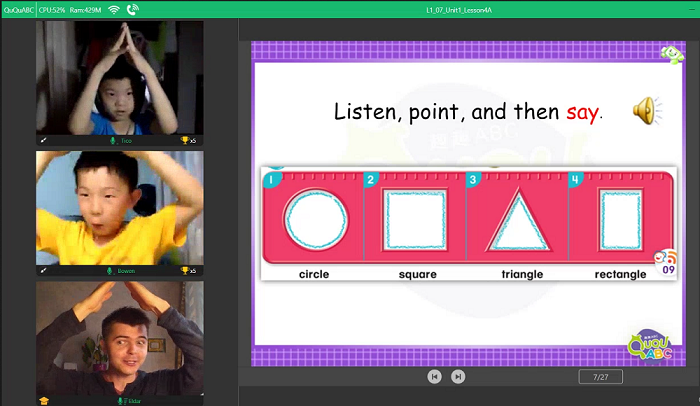Click the triangle shape card

point(517,220)
